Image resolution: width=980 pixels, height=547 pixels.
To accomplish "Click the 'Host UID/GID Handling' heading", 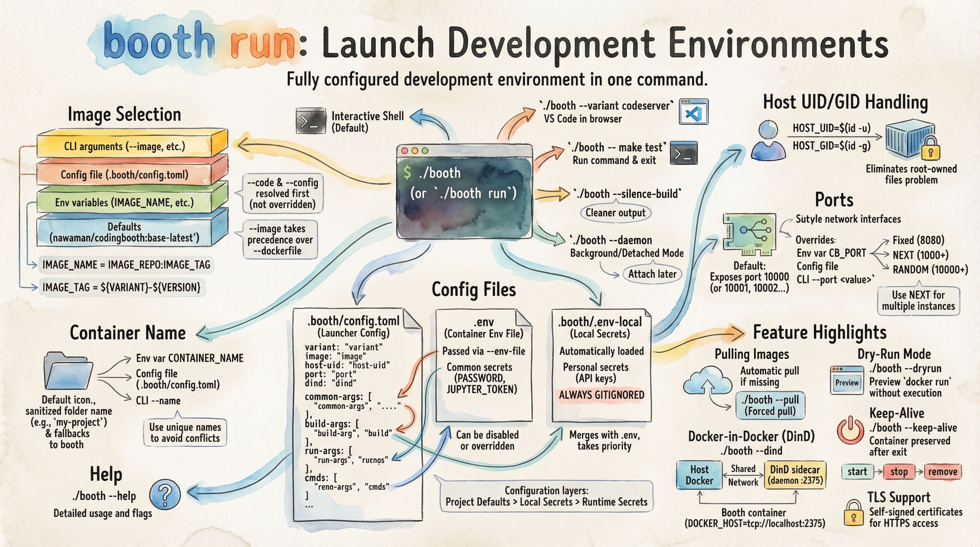I will pyautogui.click(x=845, y=102).
